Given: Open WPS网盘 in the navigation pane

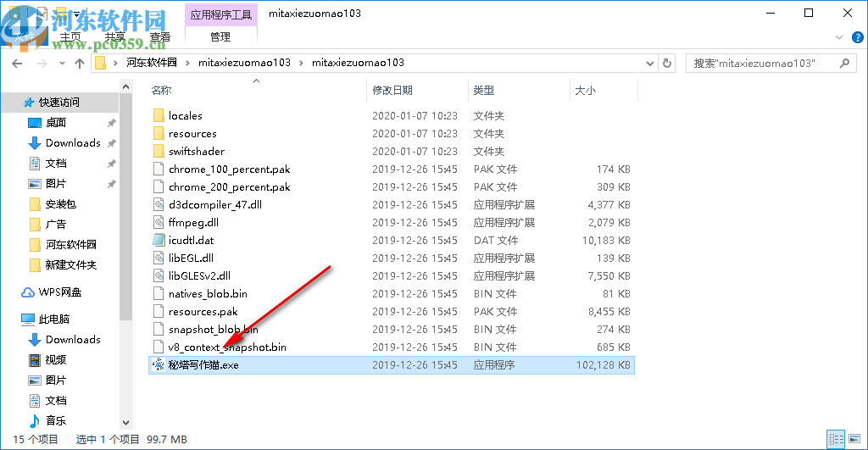Looking at the screenshot, I should (60, 292).
